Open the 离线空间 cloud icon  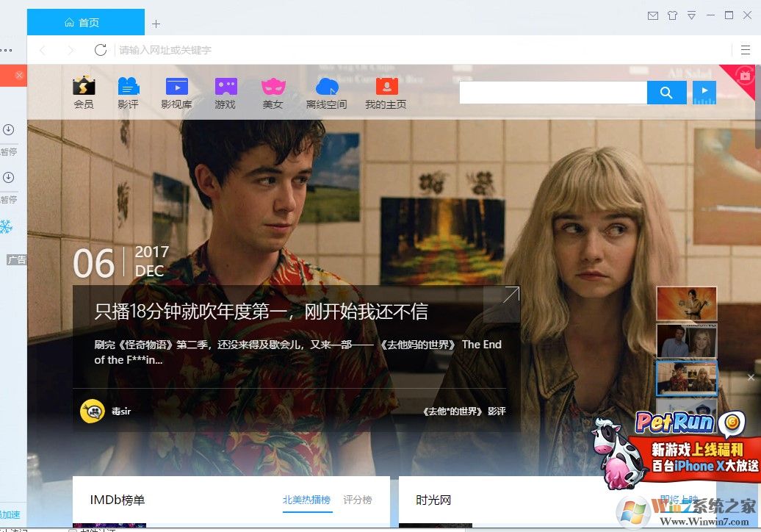327,93
